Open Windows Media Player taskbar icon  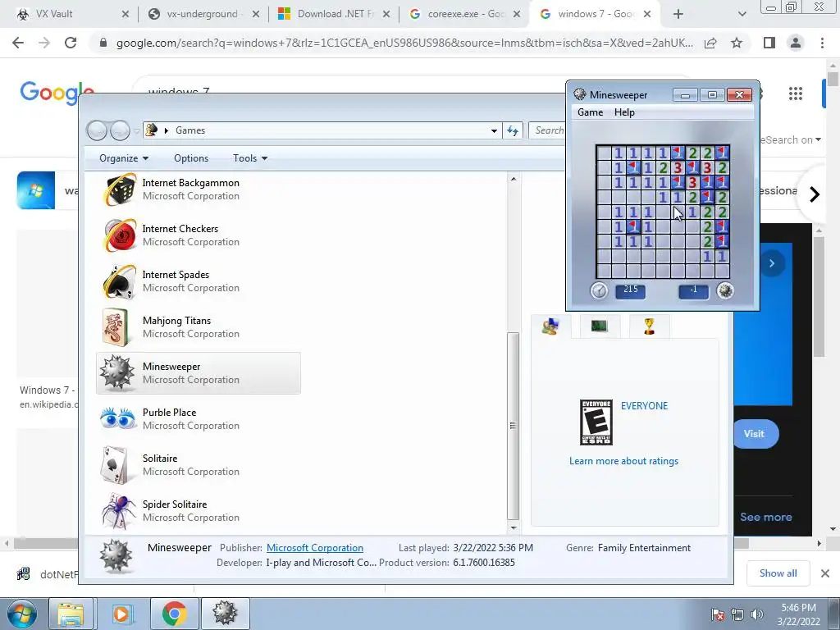click(121, 614)
